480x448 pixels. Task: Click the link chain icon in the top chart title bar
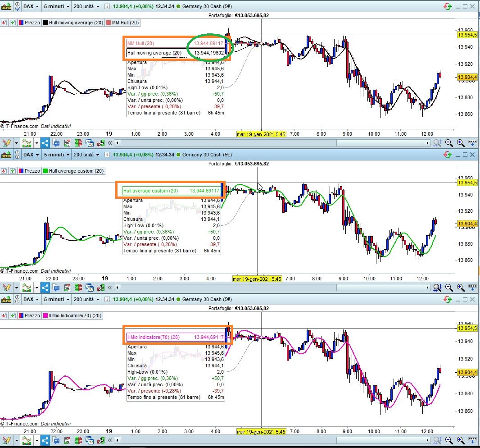point(18,6)
